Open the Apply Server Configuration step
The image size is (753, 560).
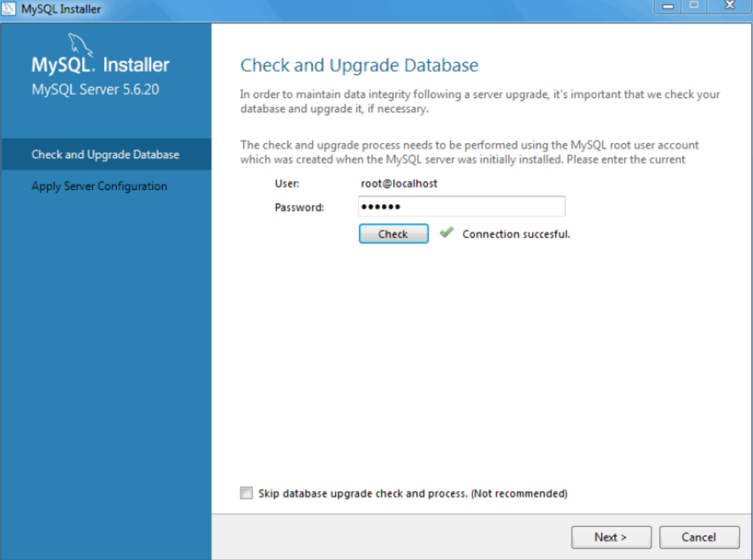pyautogui.click(x=99, y=186)
